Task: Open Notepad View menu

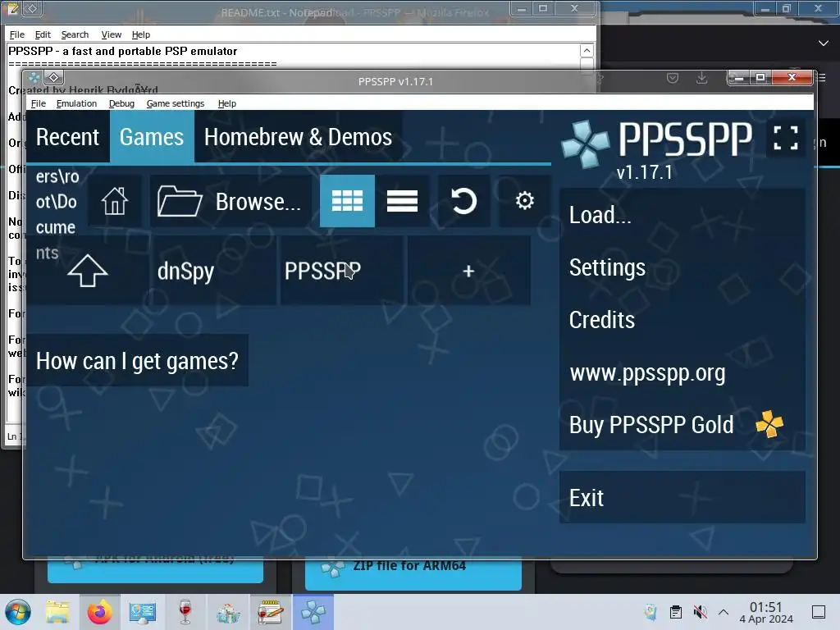Action: (x=111, y=34)
